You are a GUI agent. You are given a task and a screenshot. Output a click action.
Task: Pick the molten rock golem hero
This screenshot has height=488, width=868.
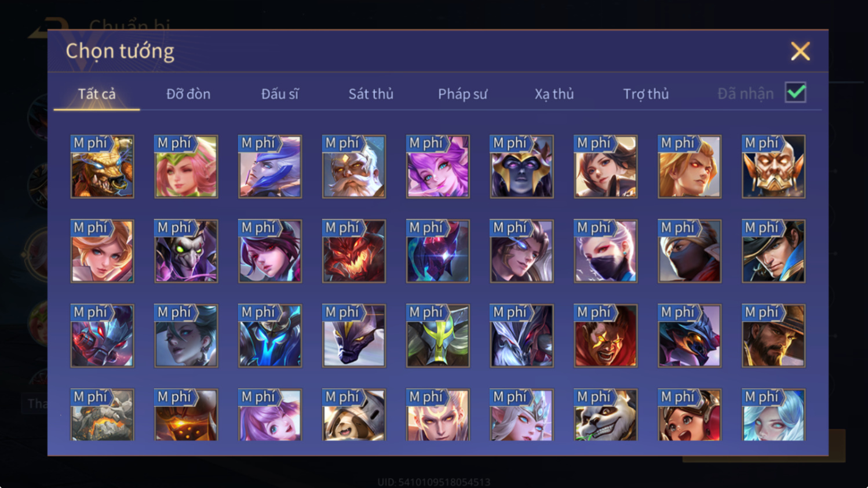click(102, 415)
